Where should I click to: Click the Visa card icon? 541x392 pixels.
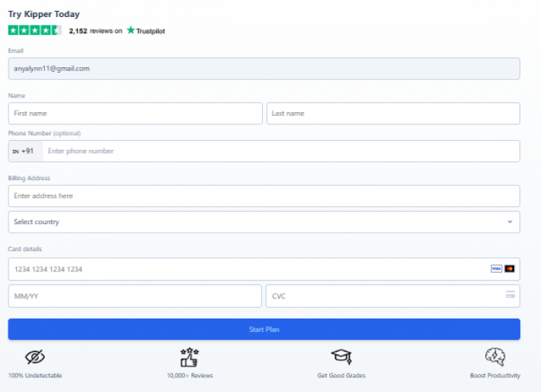pos(496,268)
